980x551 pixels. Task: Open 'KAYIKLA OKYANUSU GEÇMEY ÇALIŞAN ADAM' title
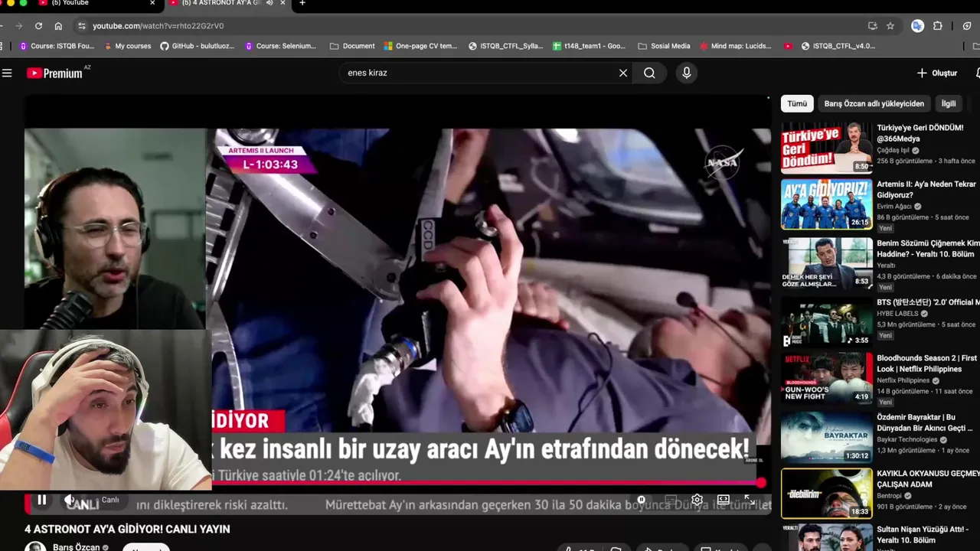pyautogui.click(x=928, y=479)
